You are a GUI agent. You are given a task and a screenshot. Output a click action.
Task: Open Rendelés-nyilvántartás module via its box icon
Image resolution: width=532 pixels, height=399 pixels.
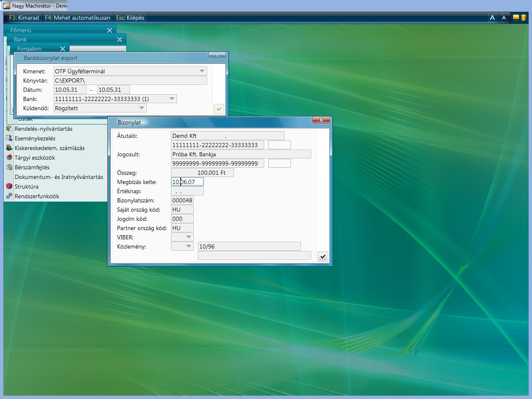click(9, 129)
